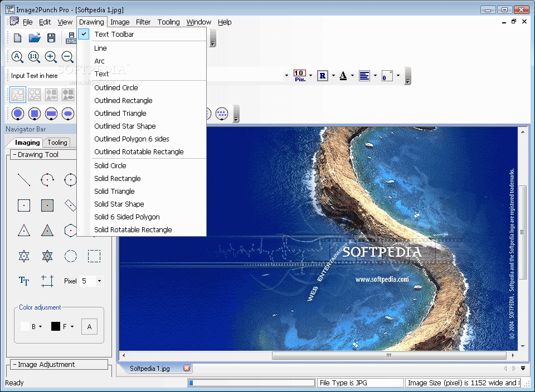This screenshot has width=535, height=392.
Task: Collapse the Image Adjustment section
Action: click(15, 364)
